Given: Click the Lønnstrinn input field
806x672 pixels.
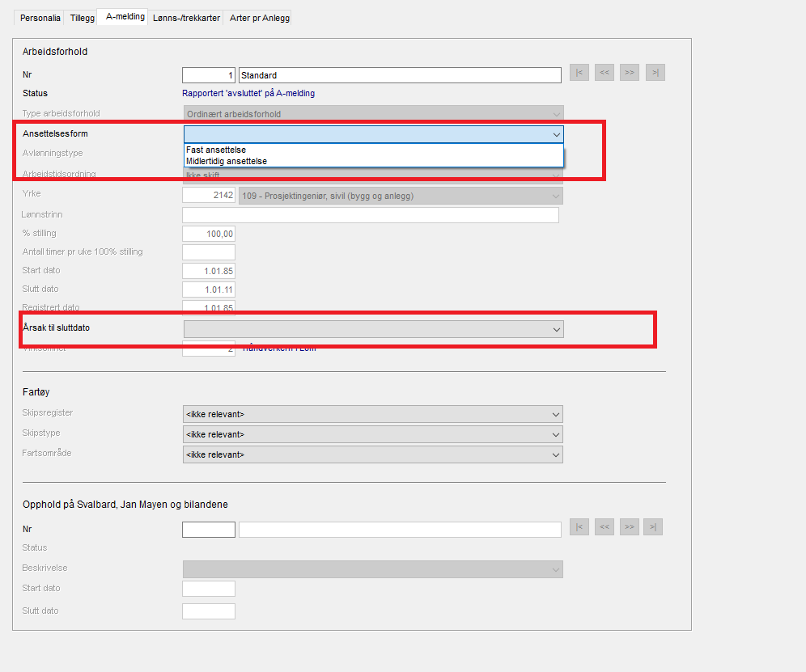Looking at the screenshot, I should point(371,215).
